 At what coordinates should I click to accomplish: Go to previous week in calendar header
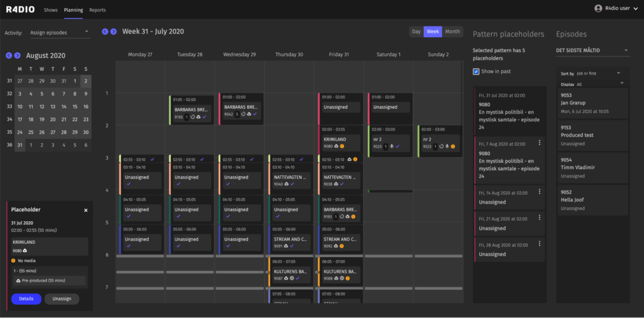click(x=105, y=31)
